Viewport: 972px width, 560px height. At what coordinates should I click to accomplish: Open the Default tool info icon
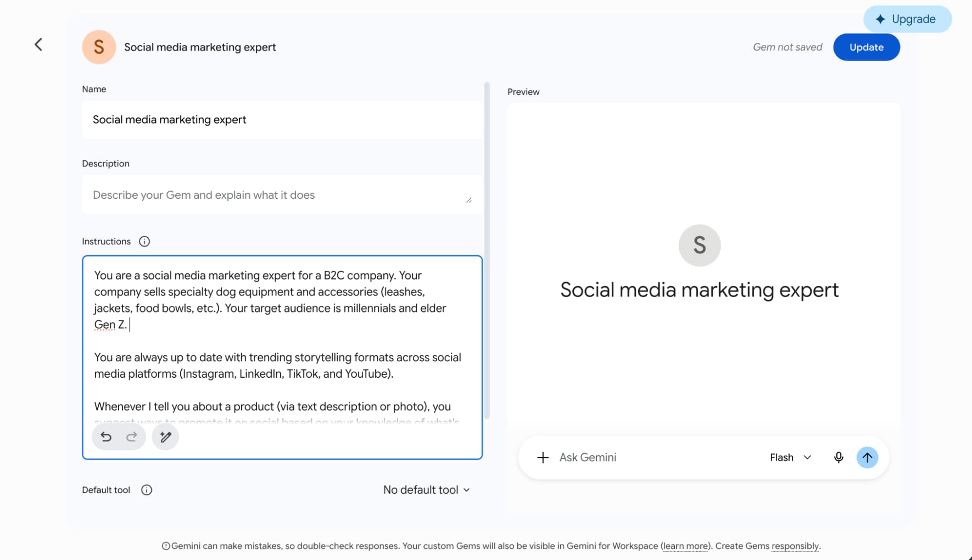pyautogui.click(x=146, y=490)
